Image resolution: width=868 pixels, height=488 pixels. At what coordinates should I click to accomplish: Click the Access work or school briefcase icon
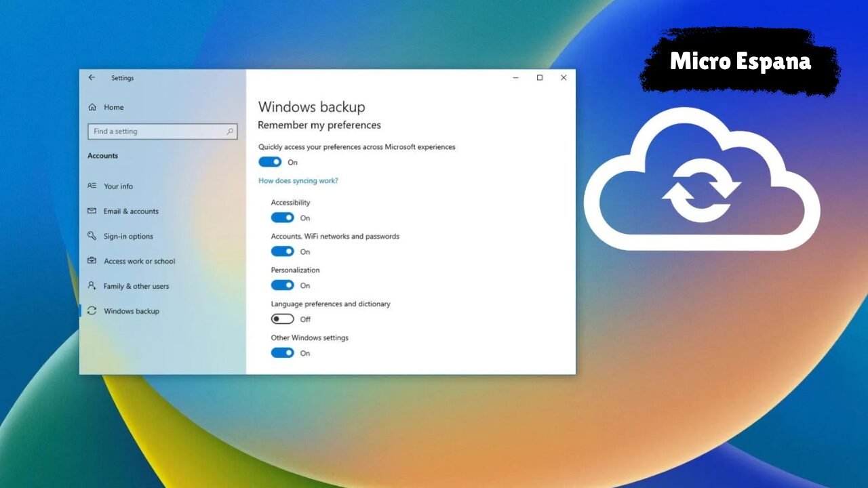(x=92, y=261)
